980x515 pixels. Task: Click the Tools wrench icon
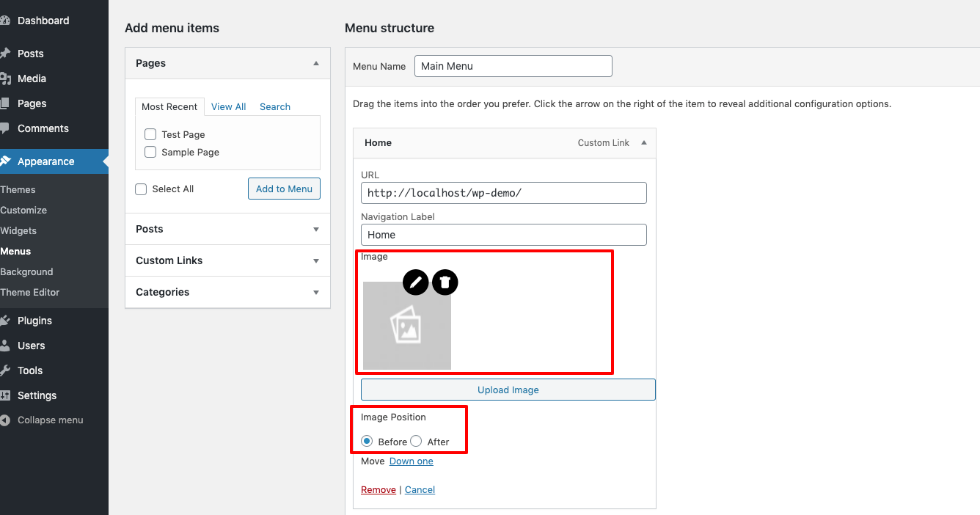pos(4,370)
